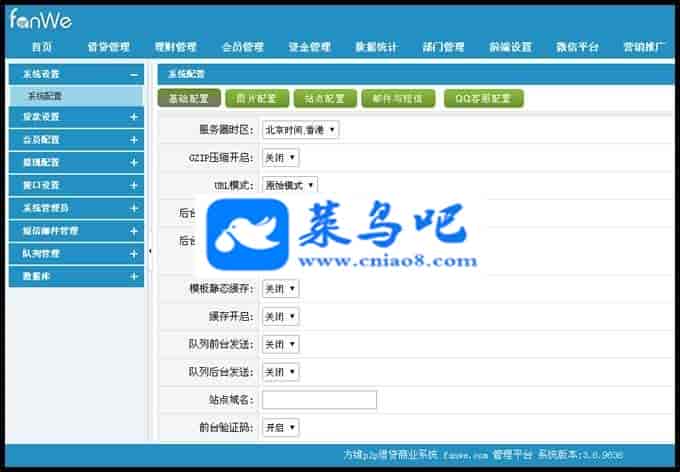
Task: Click the 站点域名 field label
Action: coord(232,400)
